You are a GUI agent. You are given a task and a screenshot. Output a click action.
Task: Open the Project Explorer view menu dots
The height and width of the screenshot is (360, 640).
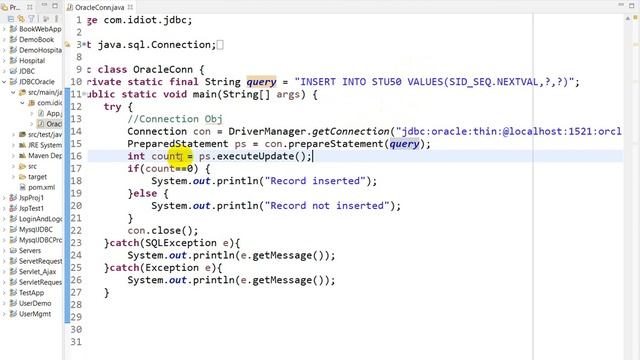tap(56, 19)
